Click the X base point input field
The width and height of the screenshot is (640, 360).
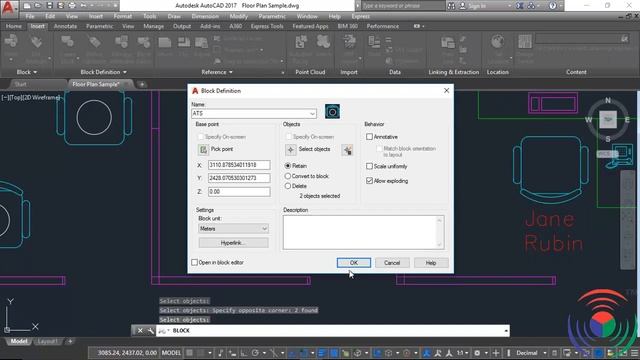[239, 165]
